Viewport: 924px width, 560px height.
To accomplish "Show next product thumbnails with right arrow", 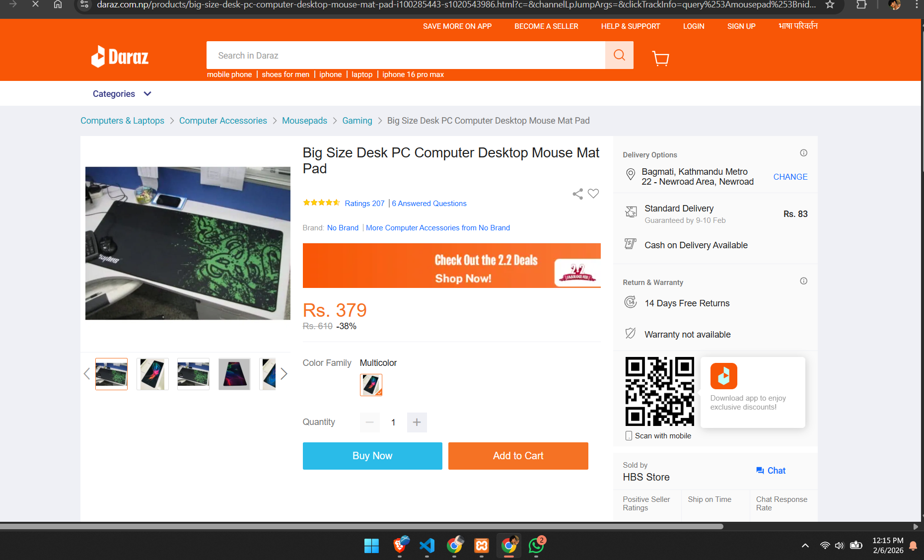I will pos(284,374).
